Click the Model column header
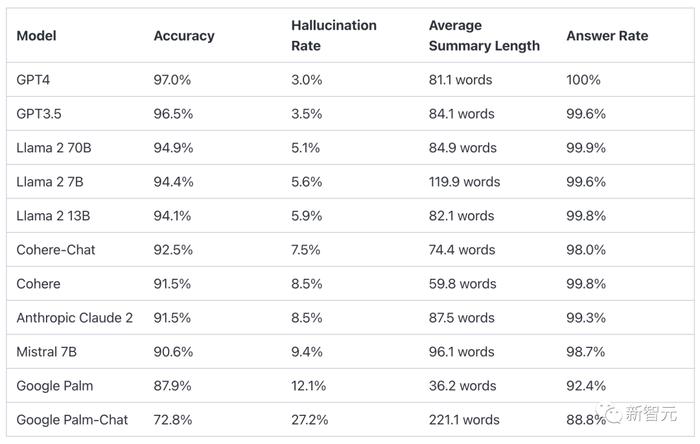 [x=36, y=36]
